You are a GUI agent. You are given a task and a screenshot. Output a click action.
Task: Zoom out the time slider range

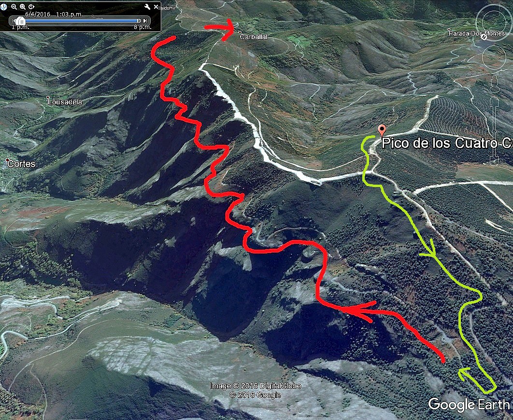[x=14, y=7]
